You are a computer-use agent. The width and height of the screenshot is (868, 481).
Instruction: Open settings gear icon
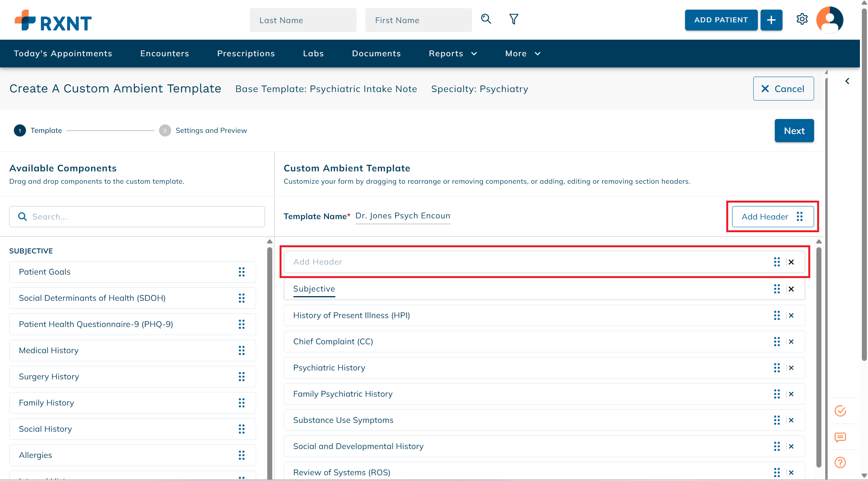pos(802,19)
